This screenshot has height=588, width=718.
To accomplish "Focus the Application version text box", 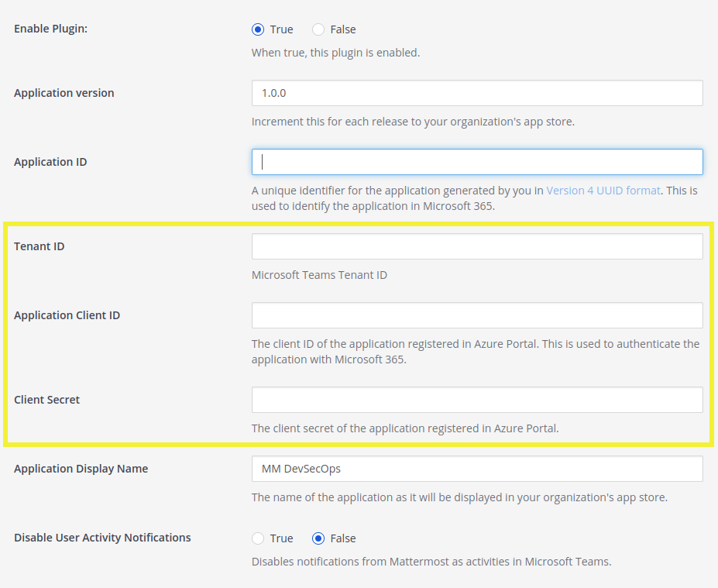I will click(477, 93).
